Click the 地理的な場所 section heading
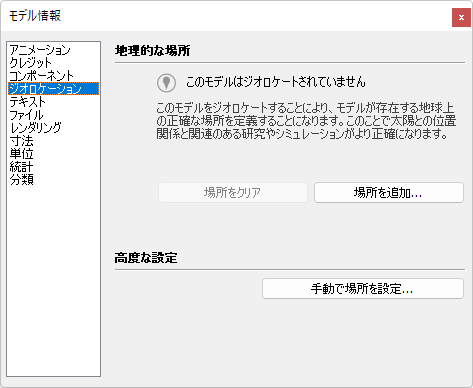The height and width of the screenshot is (388, 473). click(152, 51)
